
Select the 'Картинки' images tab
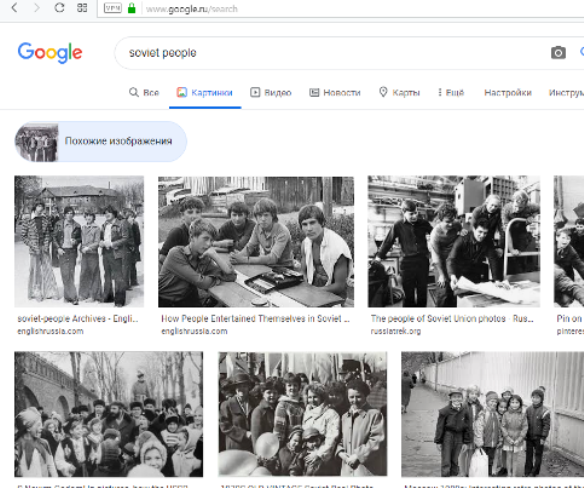205,92
